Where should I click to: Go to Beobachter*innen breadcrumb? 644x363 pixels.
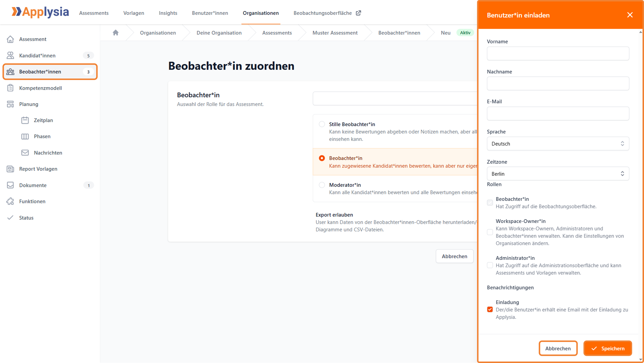click(x=399, y=33)
